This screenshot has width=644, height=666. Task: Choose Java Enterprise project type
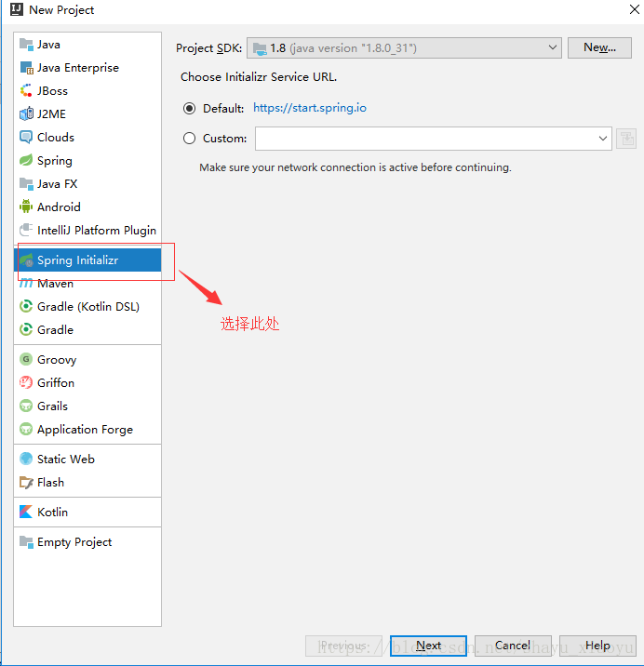(87, 68)
